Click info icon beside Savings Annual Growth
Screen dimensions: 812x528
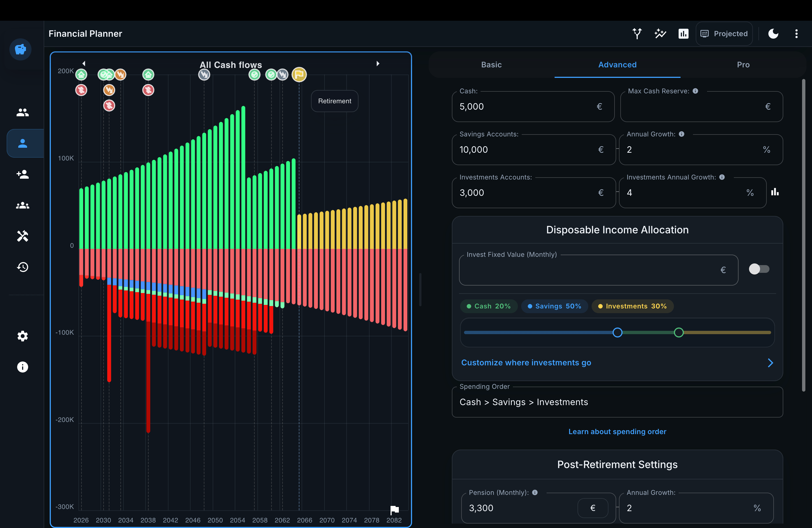(x=681, y=134)
